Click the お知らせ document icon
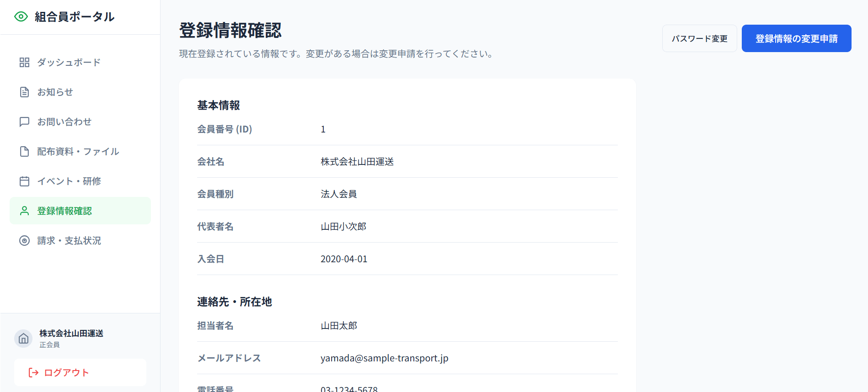 tap(24, 92)
